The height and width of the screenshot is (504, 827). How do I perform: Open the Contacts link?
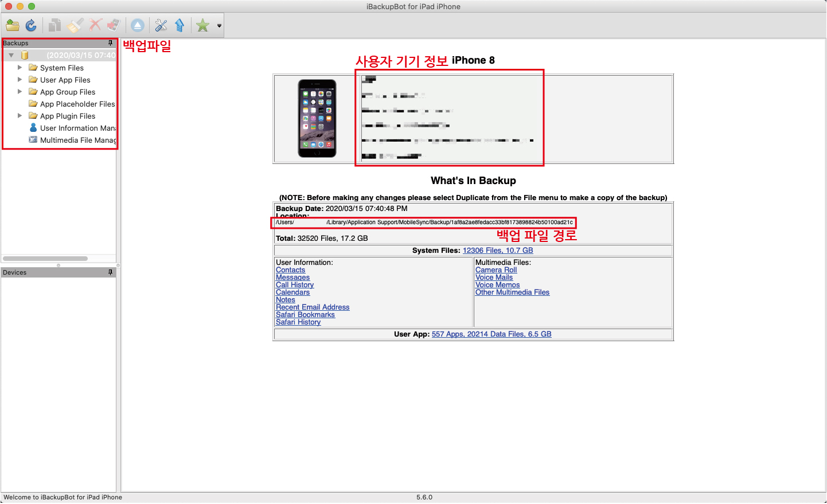click(291, 270)
